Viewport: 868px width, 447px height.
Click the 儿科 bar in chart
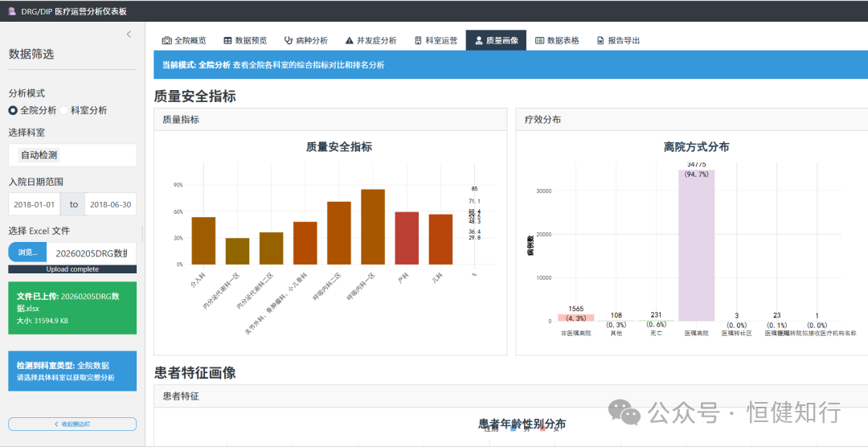pyautogui.click(x=440, y=240)
